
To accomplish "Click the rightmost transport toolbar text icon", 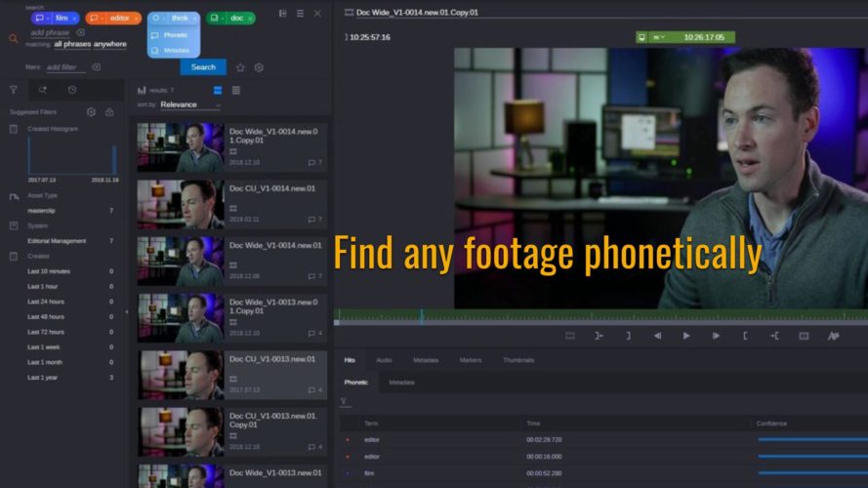I will (x=833, y=336).
